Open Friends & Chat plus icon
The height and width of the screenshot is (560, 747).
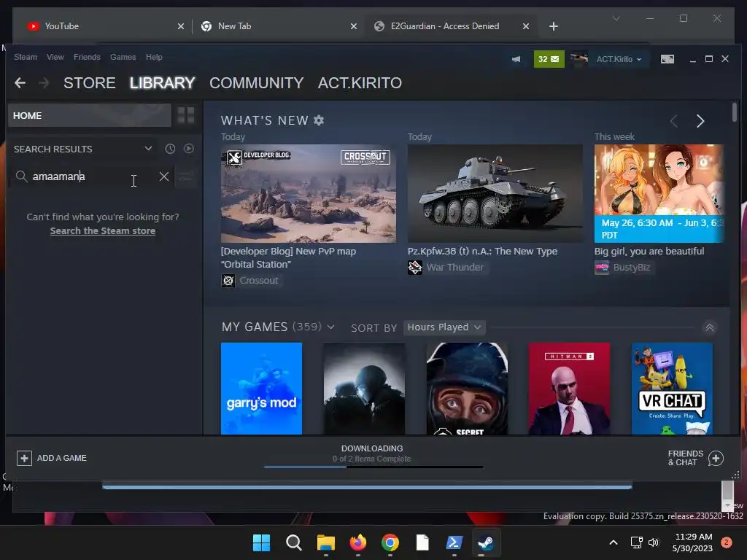(x=716, y=458)
